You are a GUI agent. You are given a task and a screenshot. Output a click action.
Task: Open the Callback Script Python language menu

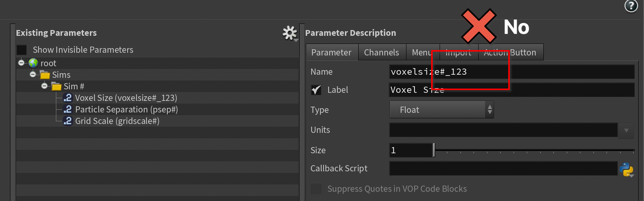click(626, 169)
